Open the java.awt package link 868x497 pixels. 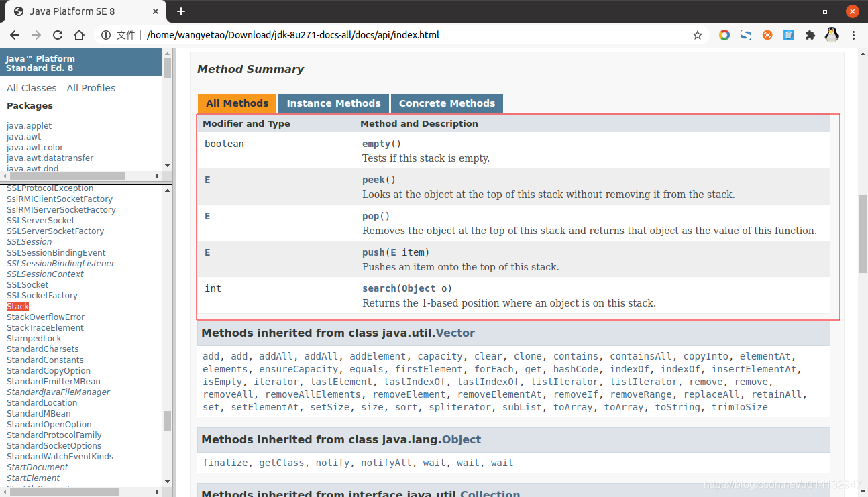click(23, 137)
